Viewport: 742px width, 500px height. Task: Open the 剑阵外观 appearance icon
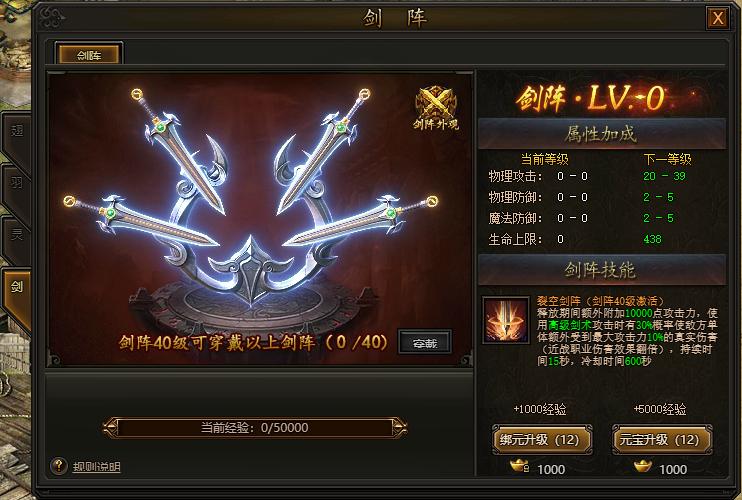[436, 108]
